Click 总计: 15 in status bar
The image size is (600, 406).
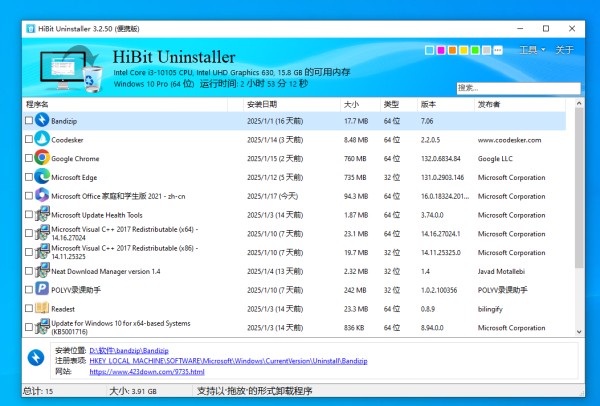38,391
